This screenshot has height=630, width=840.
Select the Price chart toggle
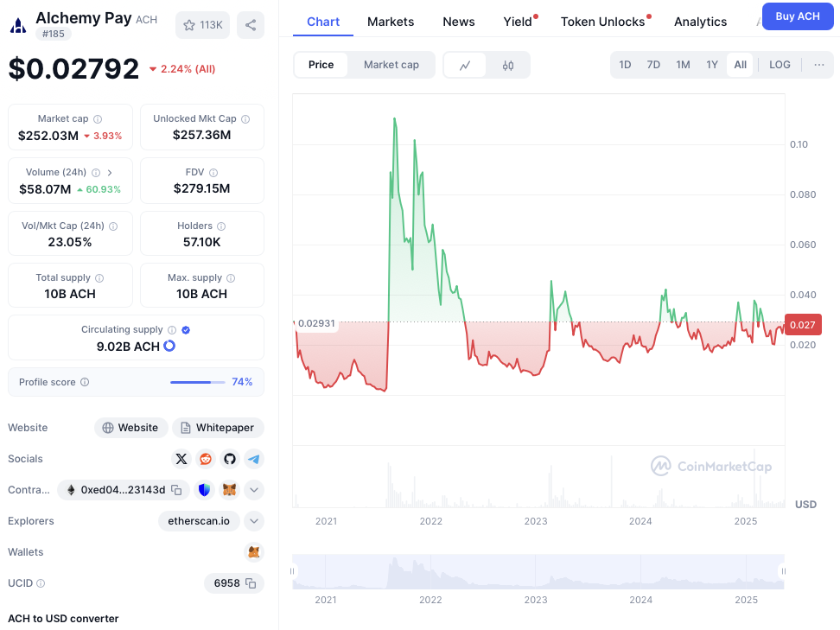click(x=321, y=65)
